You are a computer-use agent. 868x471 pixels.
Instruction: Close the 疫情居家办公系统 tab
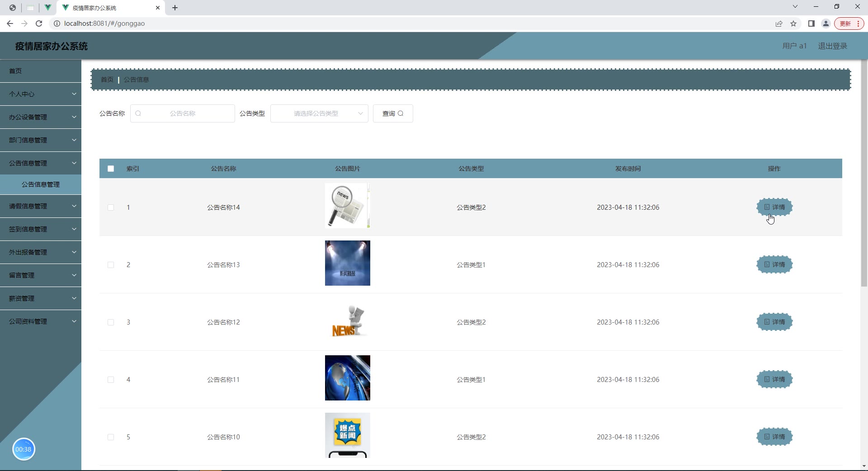coord(158,8)
